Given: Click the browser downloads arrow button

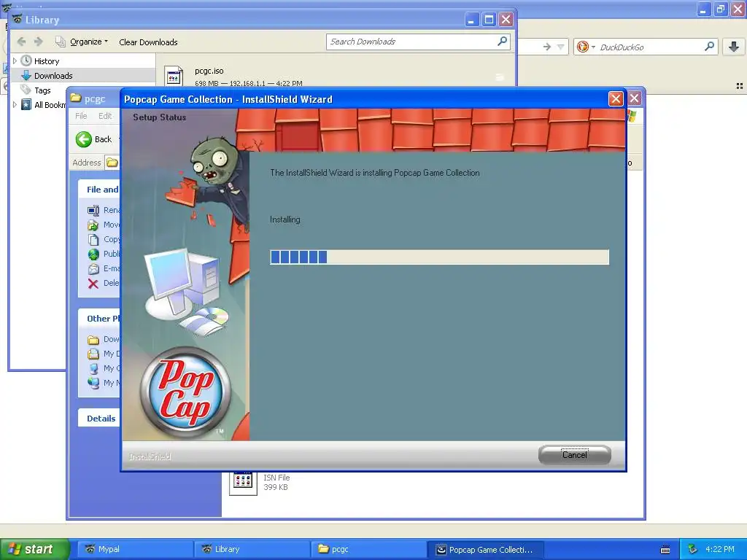Looking at the screenshot, I should [x=734, y=46].
